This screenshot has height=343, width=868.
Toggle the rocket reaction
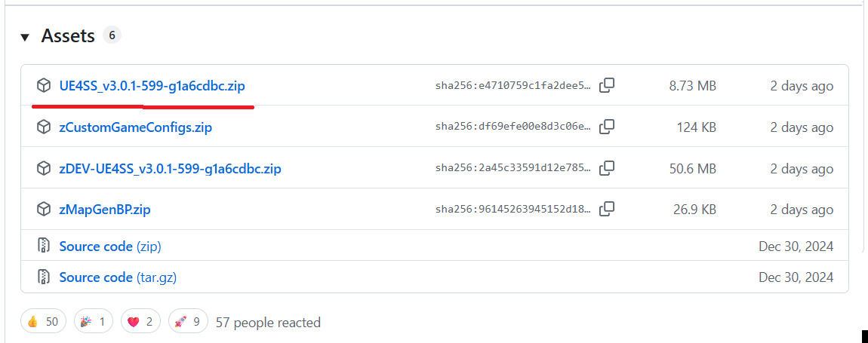187,322
